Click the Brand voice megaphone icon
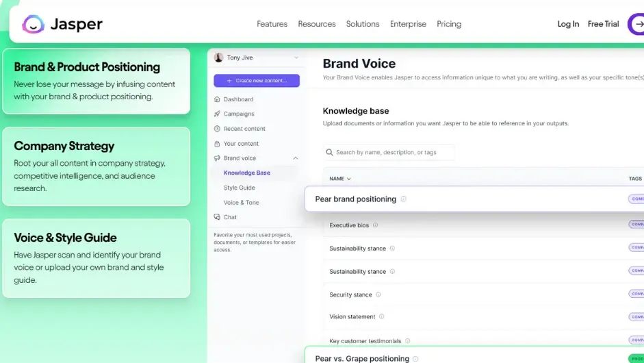The height and width of the screenshot is (363, 644). click(x=217, y=158)
